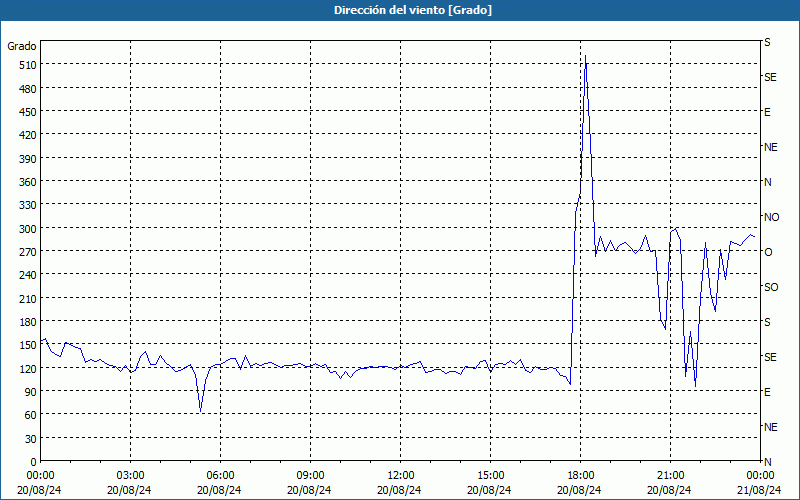Click the 'NO' compass label on right axis
This screenshot has height=500, width=800.
(x=771, y=217)
